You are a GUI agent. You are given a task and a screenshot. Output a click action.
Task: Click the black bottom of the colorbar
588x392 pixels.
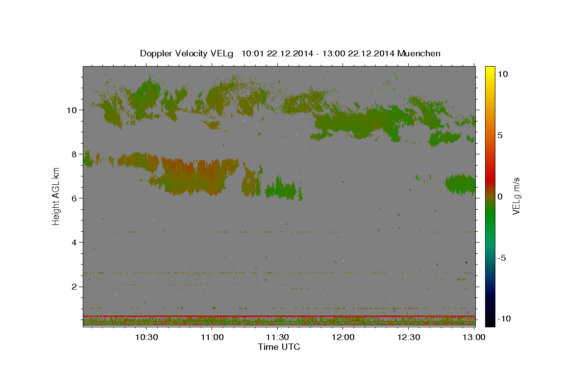pos(490,321)
